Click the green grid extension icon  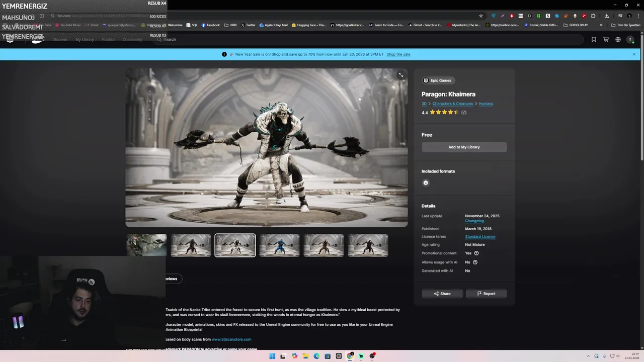[x=539, y=16]
